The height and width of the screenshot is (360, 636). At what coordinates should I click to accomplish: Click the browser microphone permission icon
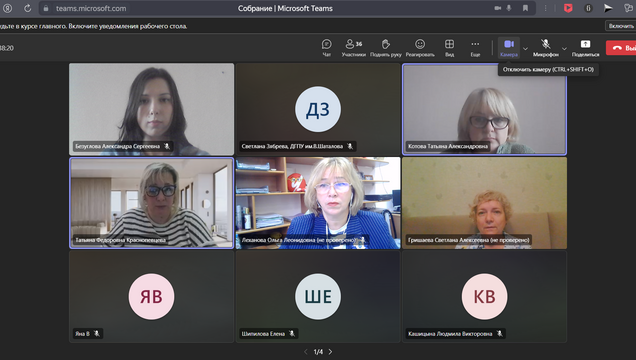(509, 8)
